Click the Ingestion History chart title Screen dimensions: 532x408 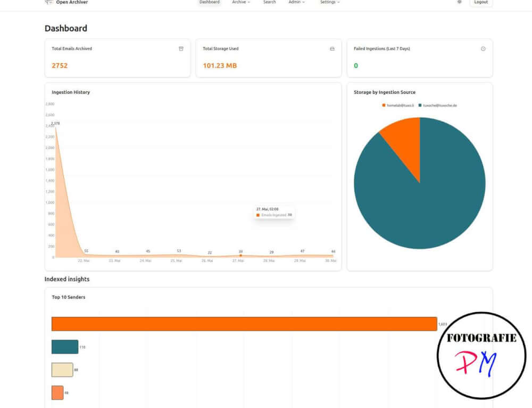pyautogui.click(x=71, y=92)
